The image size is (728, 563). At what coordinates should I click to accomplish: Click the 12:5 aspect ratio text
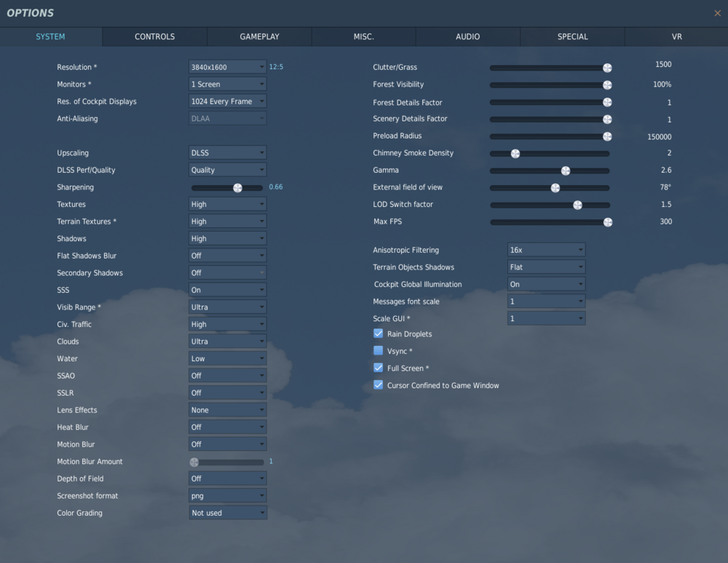tap(276, 67)
